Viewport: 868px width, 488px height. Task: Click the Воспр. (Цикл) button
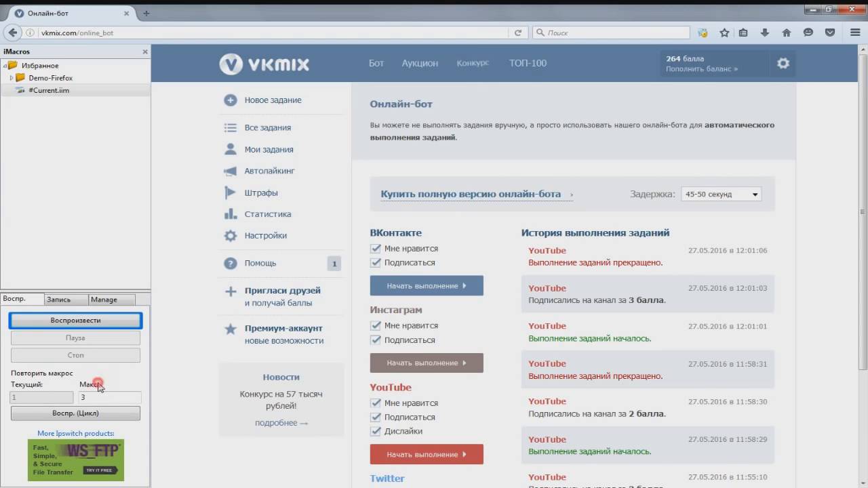(75, 413)
